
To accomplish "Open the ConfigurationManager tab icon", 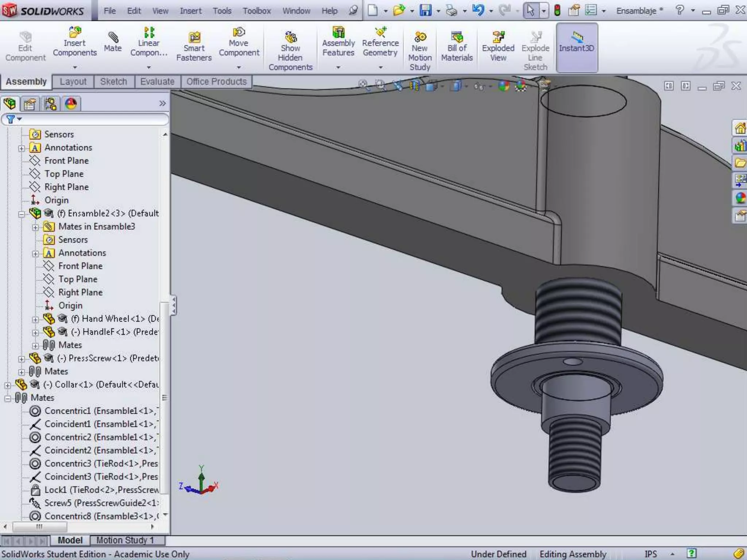I will [50, 104].
